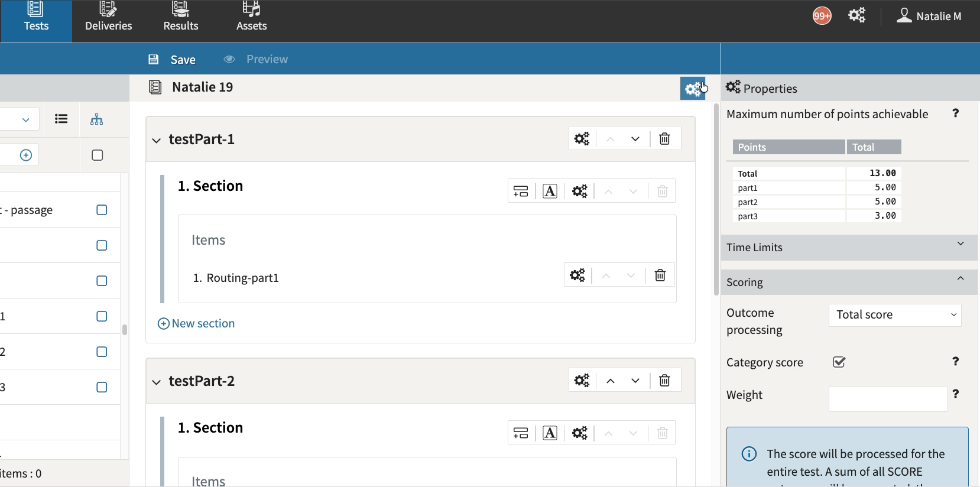
Task: Check the passage item checkbox
Action: point(102,210)
